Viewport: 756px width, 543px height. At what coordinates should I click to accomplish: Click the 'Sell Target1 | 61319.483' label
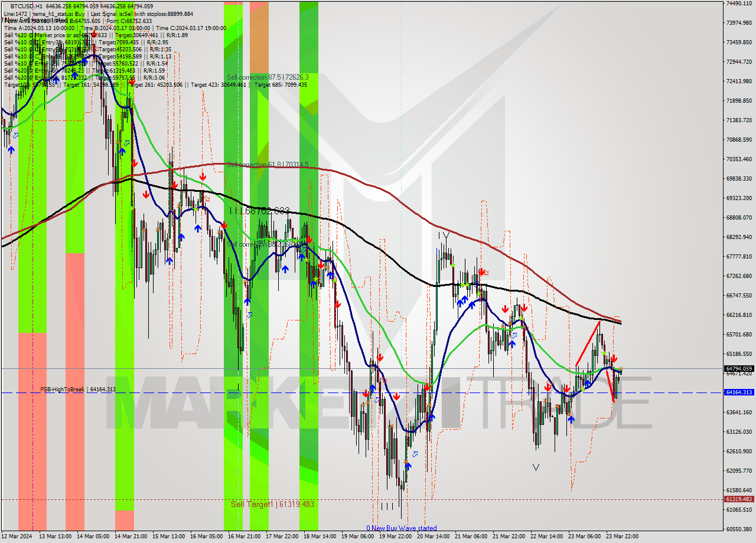click(x=272, y=504)
